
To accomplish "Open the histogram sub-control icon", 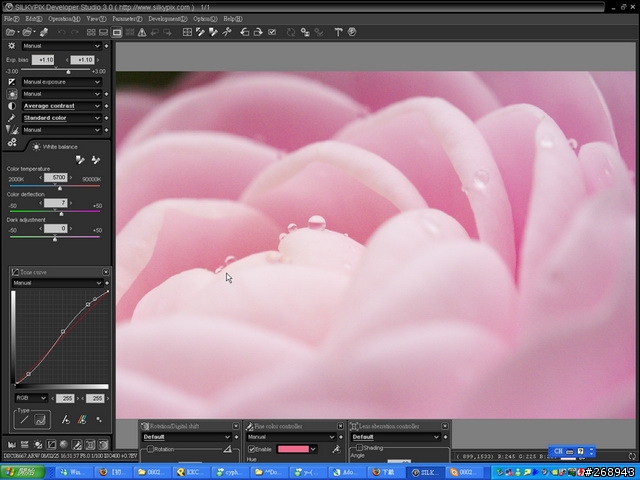I will coord(12,444).
